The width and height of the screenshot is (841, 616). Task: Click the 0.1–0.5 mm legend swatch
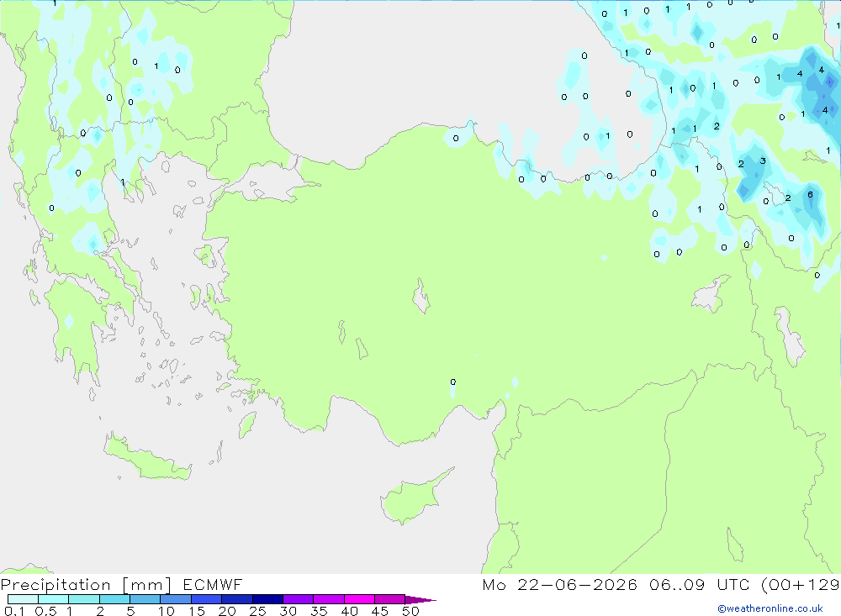click(23, 599)
